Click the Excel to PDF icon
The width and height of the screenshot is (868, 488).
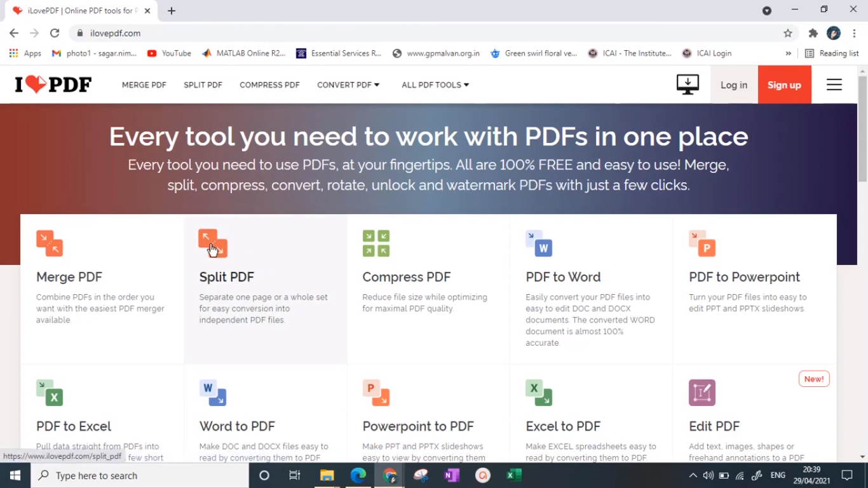pos(539,393)
